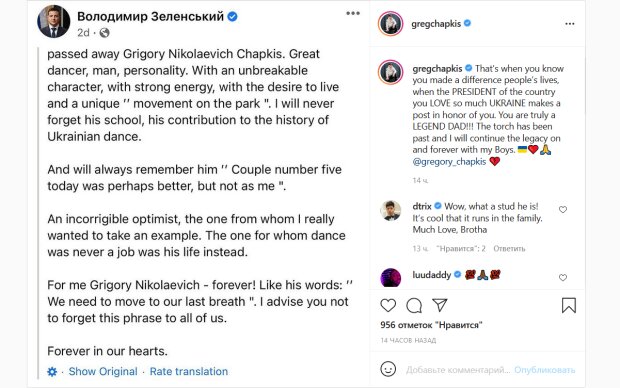Like the Instagram post with heart icon
This screenshot has width=620, height=388.
(x=388, y=305)
